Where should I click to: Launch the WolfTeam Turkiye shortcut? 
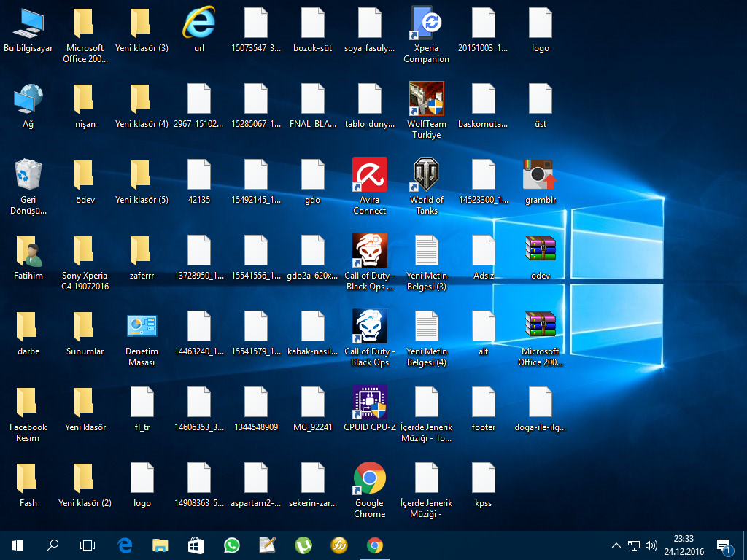pos(427,99)
